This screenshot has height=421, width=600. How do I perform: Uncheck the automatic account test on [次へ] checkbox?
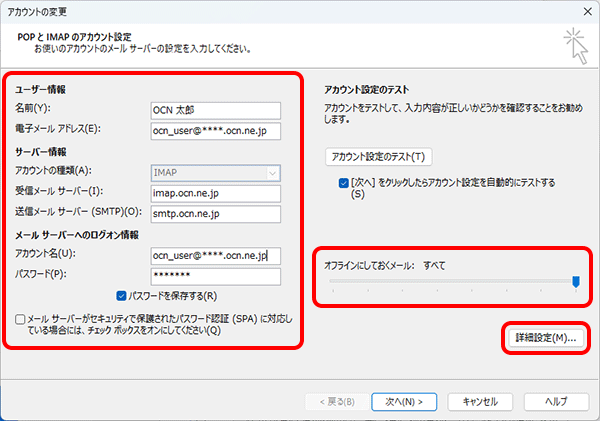344,184
